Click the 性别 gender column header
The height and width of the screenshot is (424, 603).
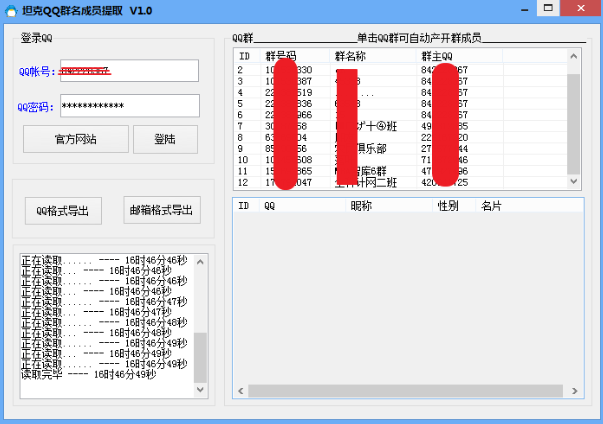click(454, 206)
